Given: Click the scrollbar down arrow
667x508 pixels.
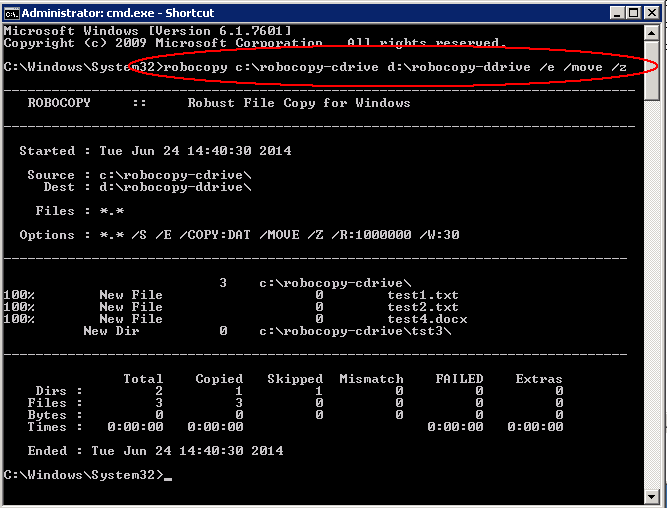Looking at the screenshot, I should point(651,496).
